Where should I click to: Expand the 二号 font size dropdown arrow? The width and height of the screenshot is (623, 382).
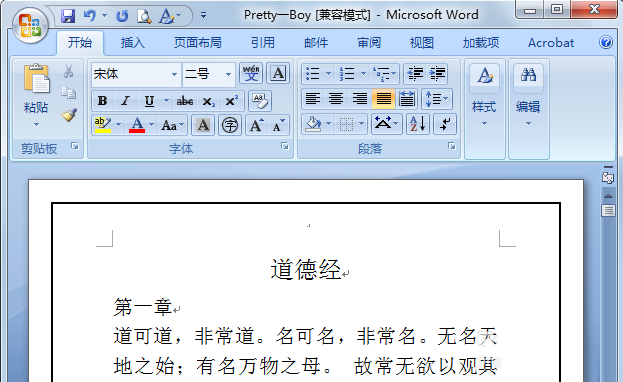pyautogui.click(x=228, y=74)
